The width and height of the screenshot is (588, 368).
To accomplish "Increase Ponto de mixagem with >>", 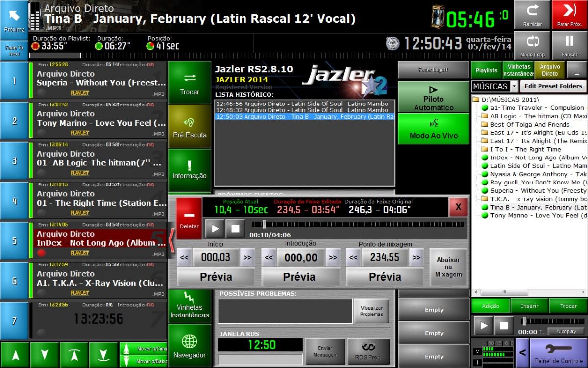I will pos(416,258).
